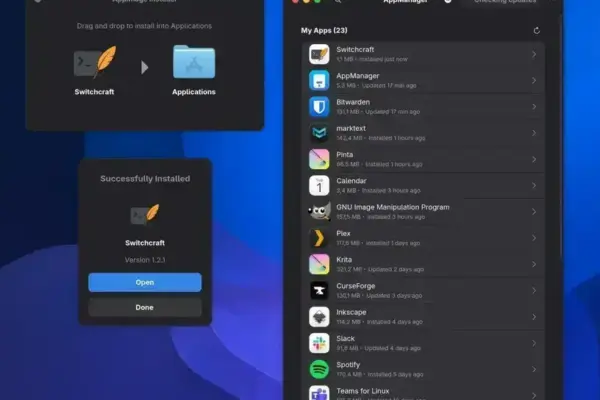600x400 pixels.
Task: Click the Inkscape app icon
Action: (319, 317)
